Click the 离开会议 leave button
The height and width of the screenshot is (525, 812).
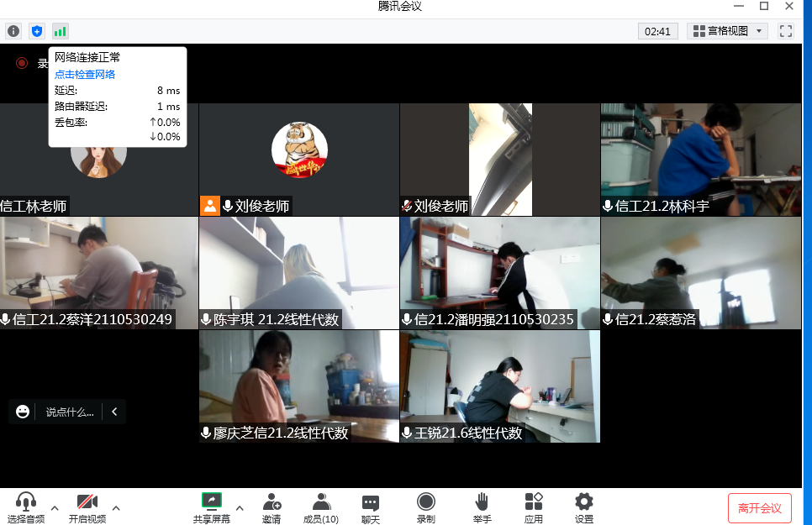[x=760, y=508]
